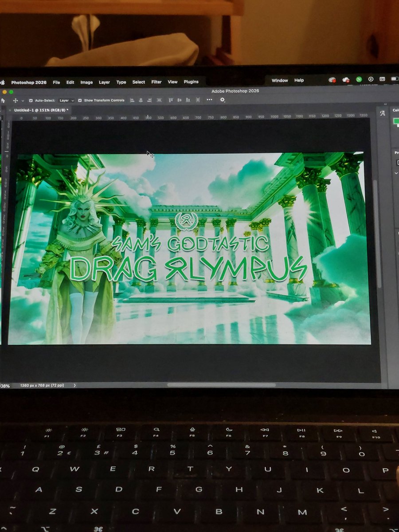399x532 pixels.
Task: Toggle the Auto-Select checkbox
Action: pyautogui.click(x=31, y=101)
